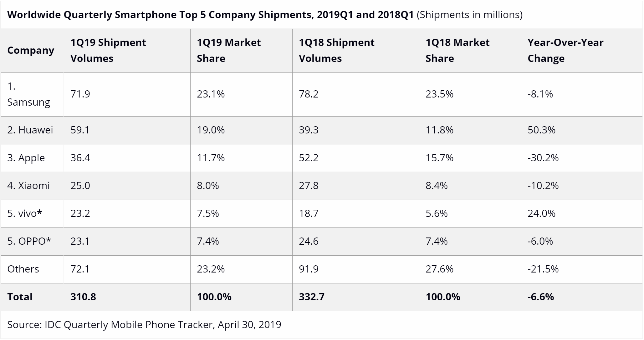Click the table title text
This screenshot has width=644, height=340.
pyautogui.click(x=265, y=15)
